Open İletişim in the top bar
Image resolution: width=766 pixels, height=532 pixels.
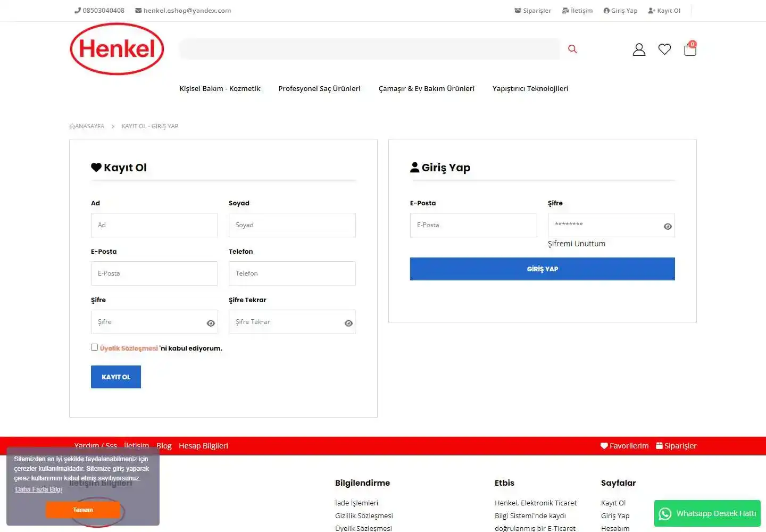[x=577, y=11]
